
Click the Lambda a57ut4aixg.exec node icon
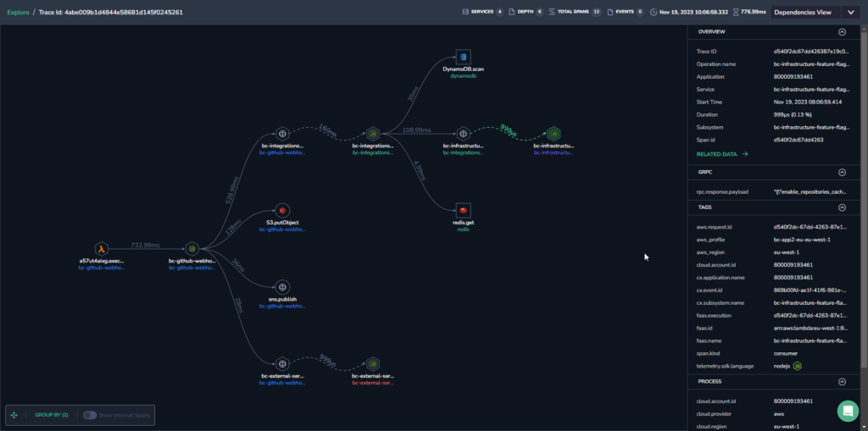[x=102, y=249]
